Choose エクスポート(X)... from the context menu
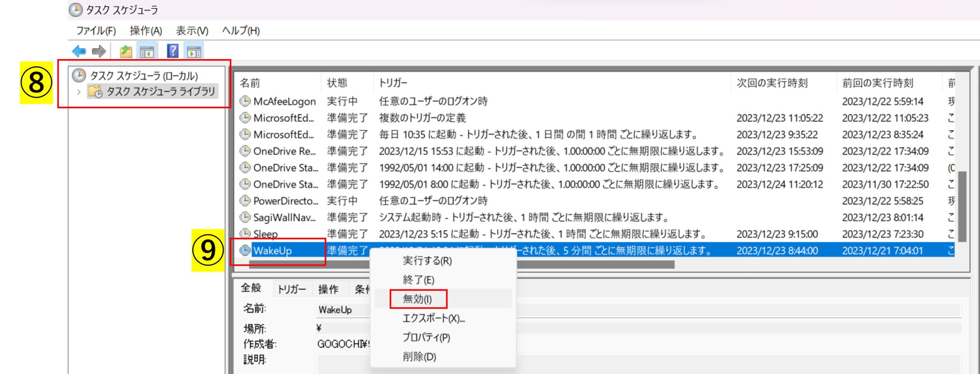This screenshot has width=980, height=374. (434, 318)
